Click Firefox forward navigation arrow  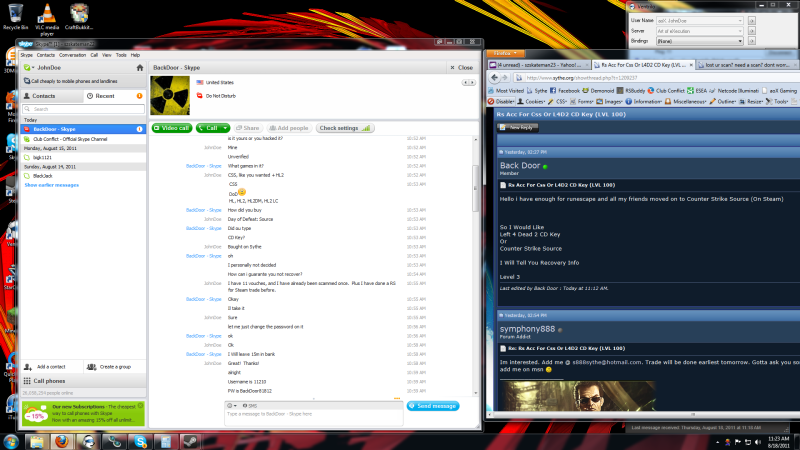coord(505,78)
